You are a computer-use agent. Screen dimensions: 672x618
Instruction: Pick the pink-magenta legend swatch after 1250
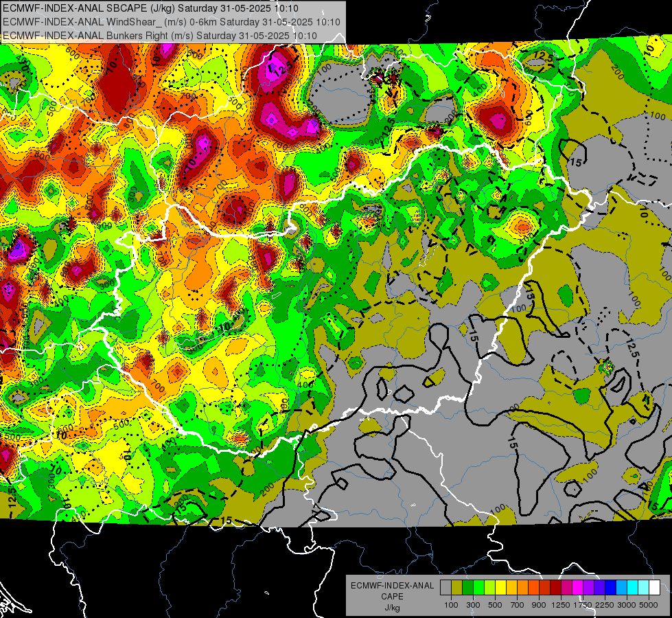point(566,588)
